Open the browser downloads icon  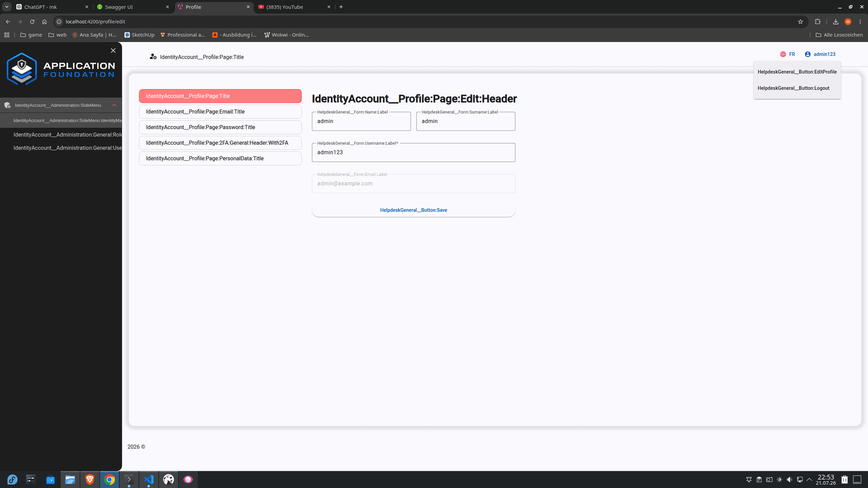(836, 22)
